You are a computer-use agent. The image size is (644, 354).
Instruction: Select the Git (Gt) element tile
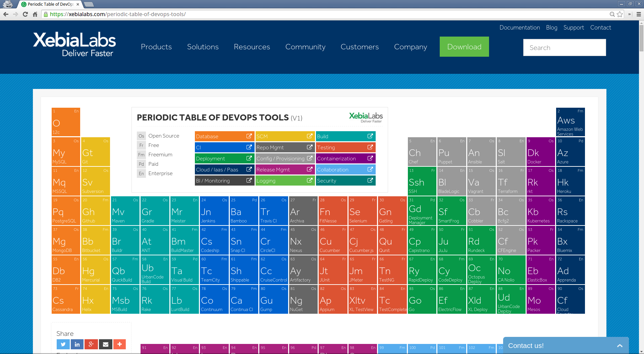tap(95, 151)
